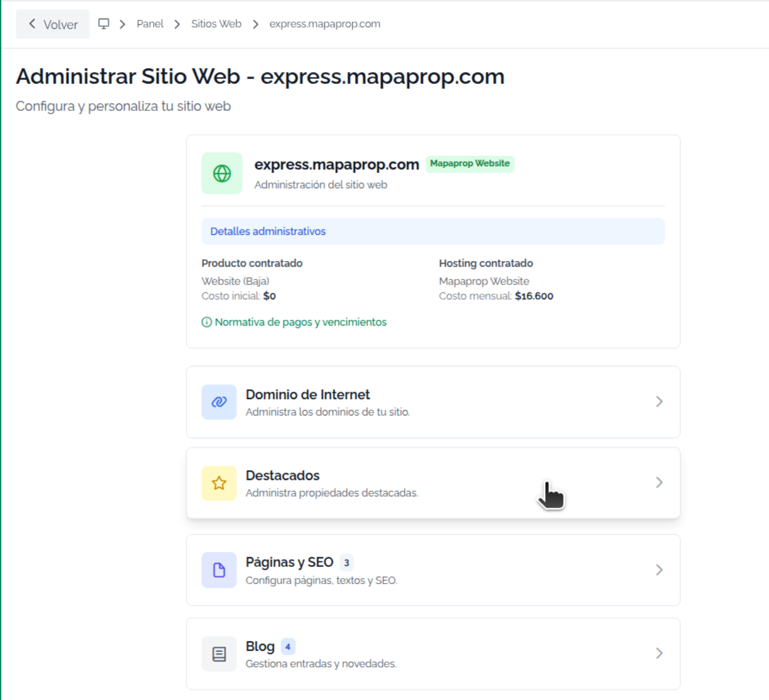This screenshot has width=769, height=700.
Task: Click 'Administra propiedades destacadas.' text
Action: coord(332,493)
